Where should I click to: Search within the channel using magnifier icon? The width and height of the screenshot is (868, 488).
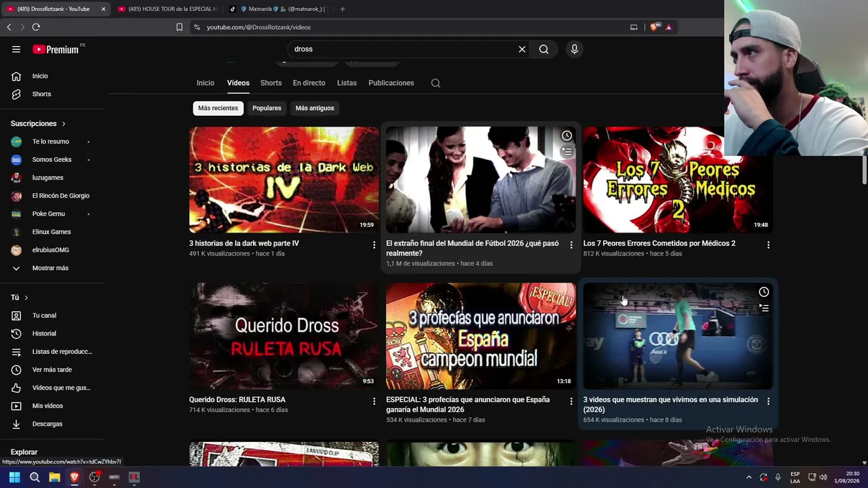[436, 83]
